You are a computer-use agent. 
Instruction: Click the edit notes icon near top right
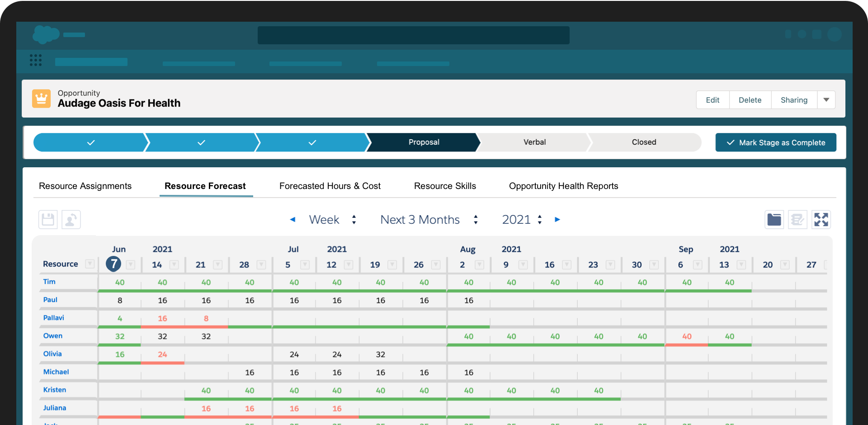click(x=797, y=219)
